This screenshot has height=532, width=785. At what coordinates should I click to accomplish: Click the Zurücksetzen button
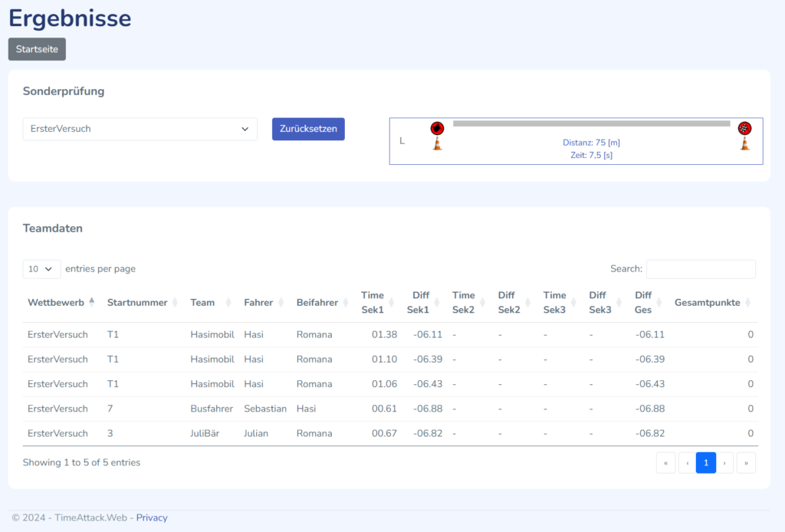pyautogui.click(x=308, y=129)
